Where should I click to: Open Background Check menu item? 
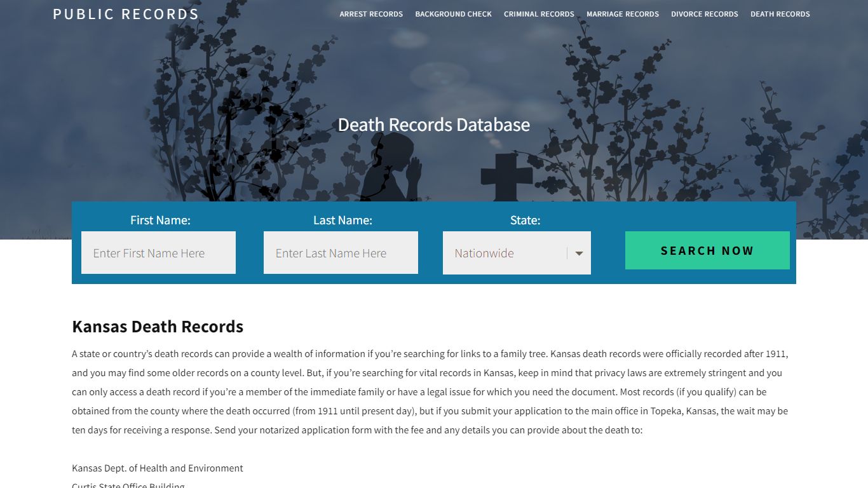[453, 14]
